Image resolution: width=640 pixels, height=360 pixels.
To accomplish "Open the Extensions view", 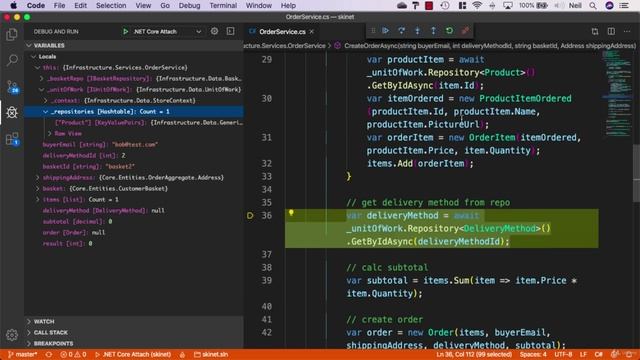I will pos(12,139).
